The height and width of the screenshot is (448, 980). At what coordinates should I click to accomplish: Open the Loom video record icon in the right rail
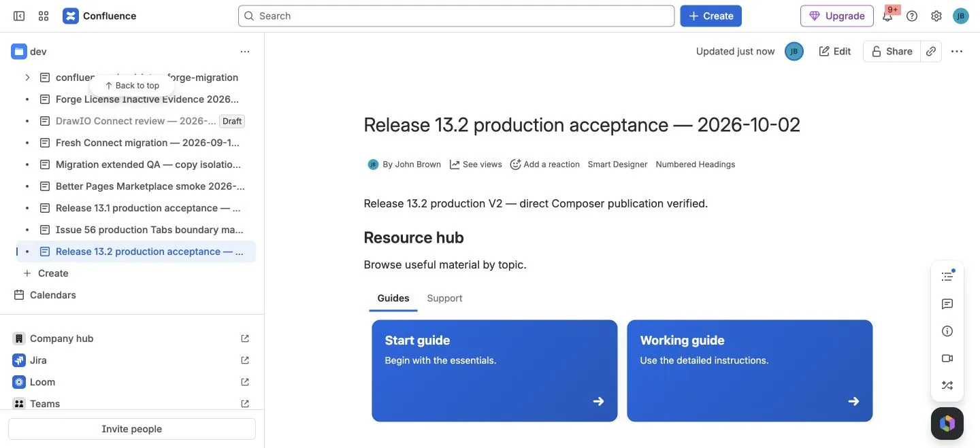pos(947,358)
